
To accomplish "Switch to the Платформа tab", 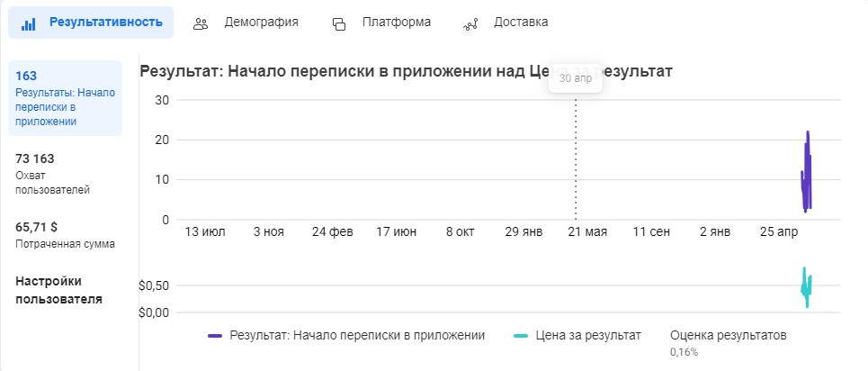I will tap(396, 22).
